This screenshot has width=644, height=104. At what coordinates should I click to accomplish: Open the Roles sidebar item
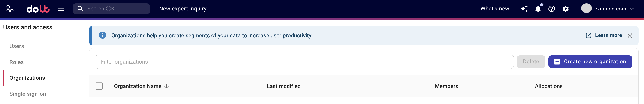[16, 62]
